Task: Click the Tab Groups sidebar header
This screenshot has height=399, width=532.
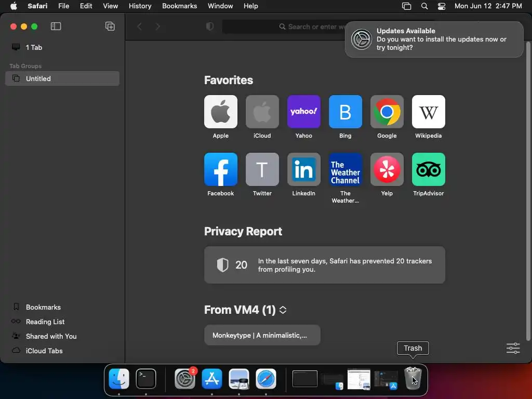Action: (25, 66)
